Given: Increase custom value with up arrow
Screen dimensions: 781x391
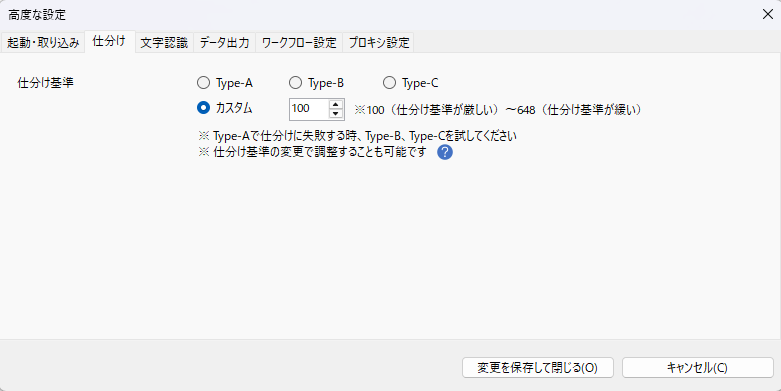Looking at the screenshot, I should click(x=336, y=105).
